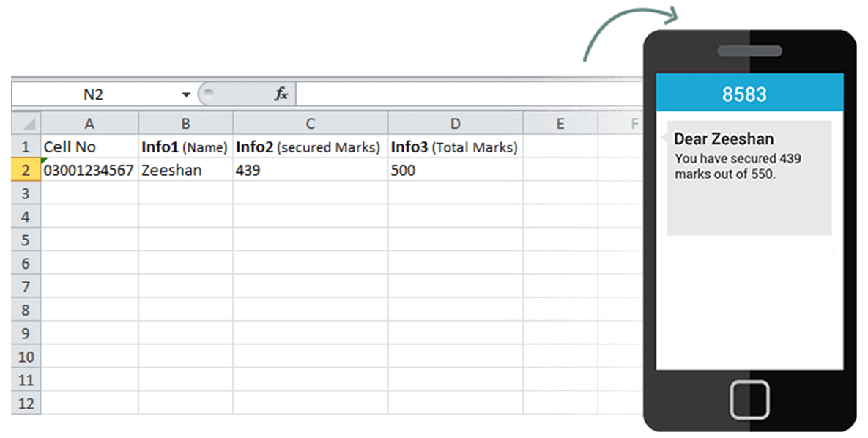This screenshot has width=868, height=438.
Task: Select column E header
Action: (560, 124)
